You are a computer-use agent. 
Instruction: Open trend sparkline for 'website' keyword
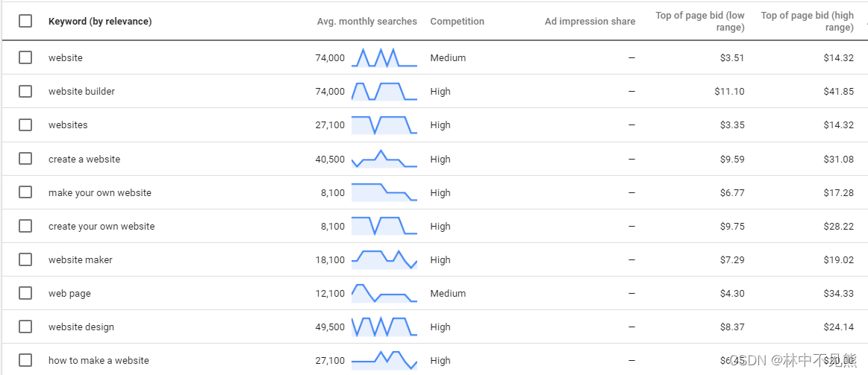coord(384,58)
